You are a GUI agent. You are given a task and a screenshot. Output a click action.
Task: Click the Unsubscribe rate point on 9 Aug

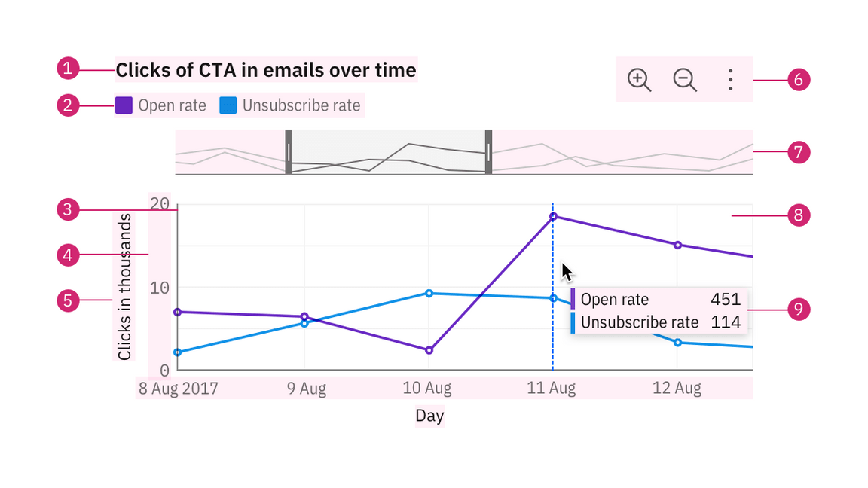click(x=304, y=323)
